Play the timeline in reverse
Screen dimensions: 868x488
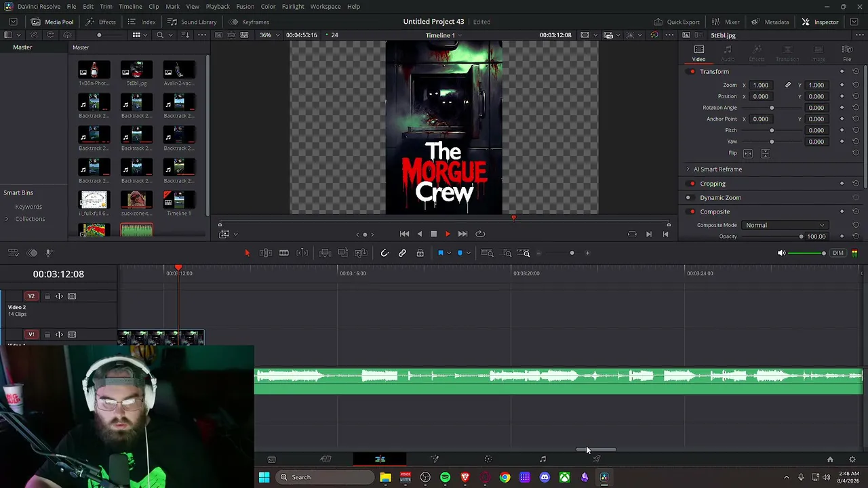[x=419, y=234]
